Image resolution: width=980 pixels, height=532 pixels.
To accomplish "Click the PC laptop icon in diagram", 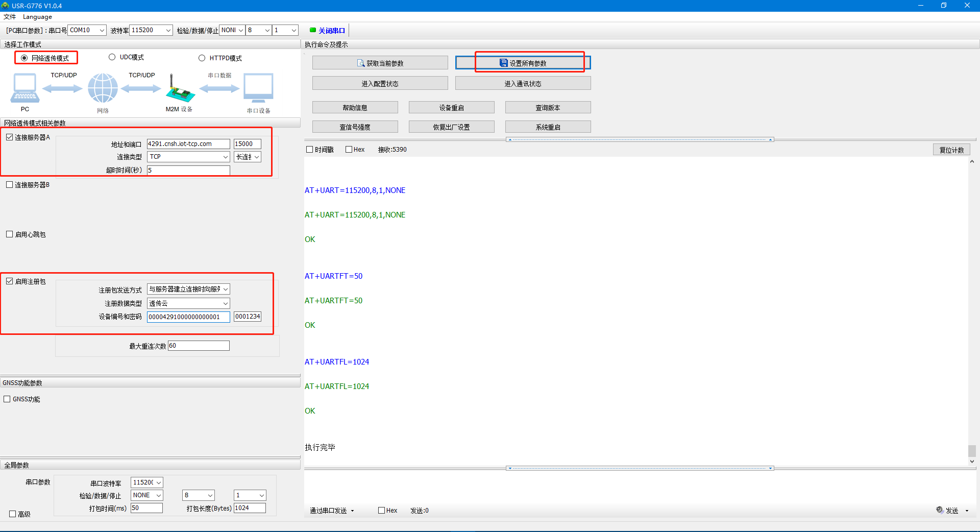I will [24, 88].
